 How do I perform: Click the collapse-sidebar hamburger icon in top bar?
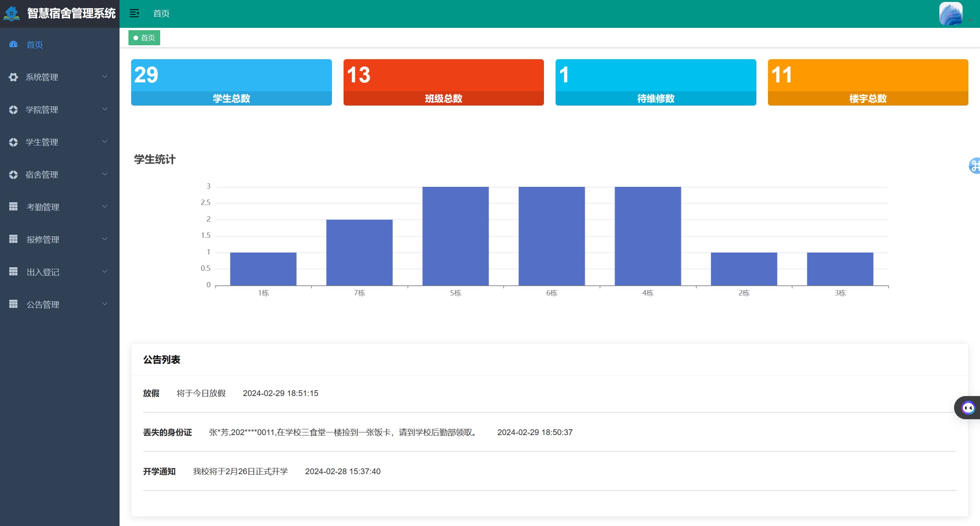pos(135,14)
